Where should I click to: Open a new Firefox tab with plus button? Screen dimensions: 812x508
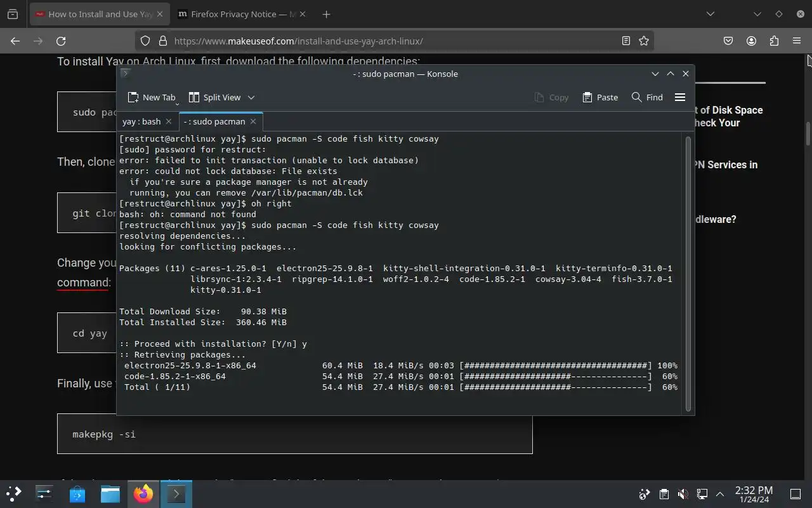coord(326,14)
